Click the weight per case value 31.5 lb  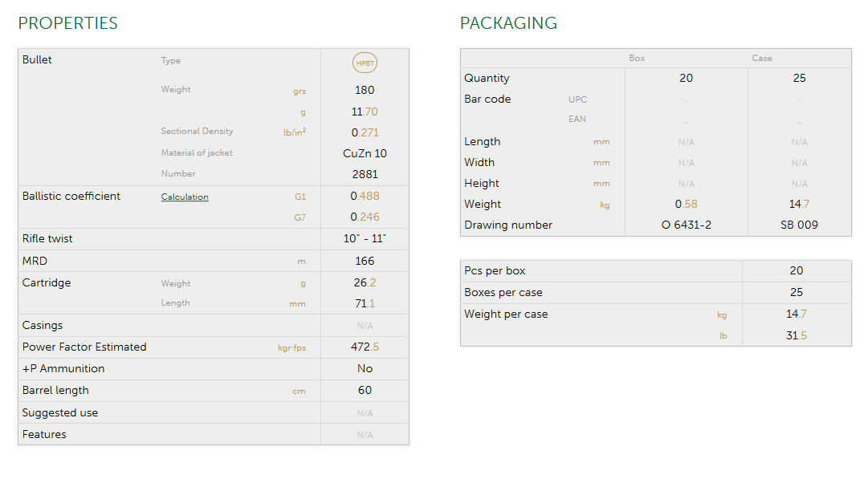coord(796,335)
